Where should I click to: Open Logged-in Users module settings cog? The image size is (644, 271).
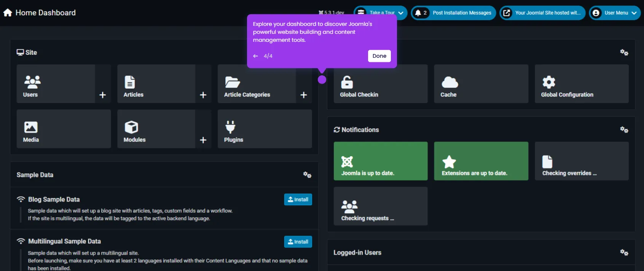[624, 252]
